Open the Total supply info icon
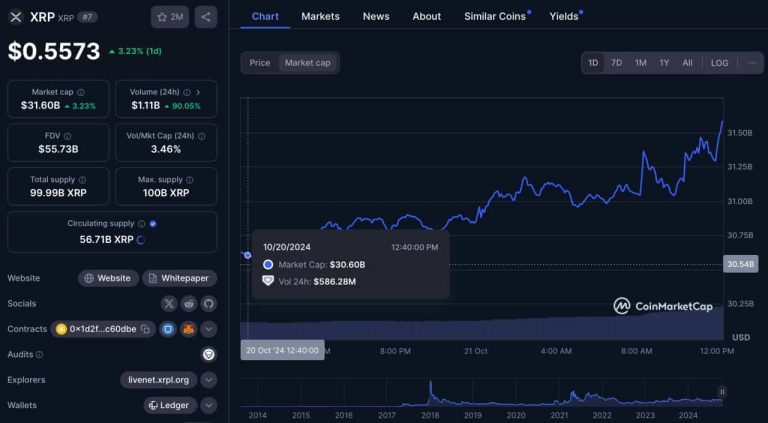Viewport: 768px width, 423px height. 82,180
